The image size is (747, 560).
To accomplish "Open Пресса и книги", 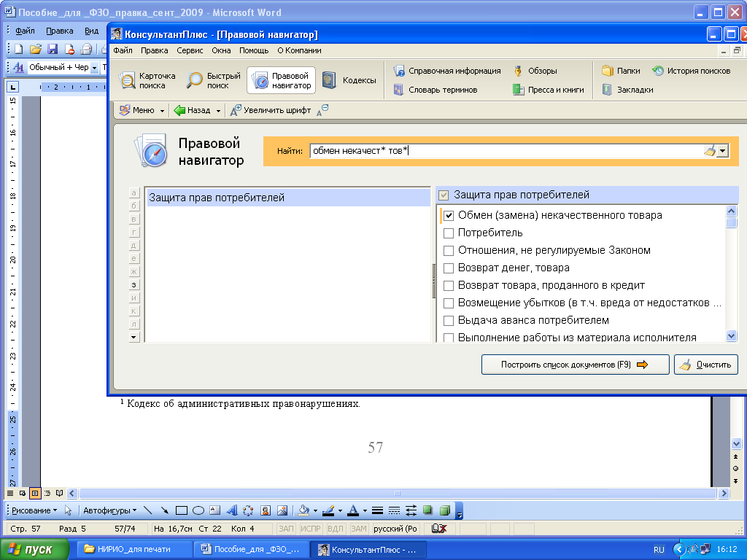I will pos(549,90).
